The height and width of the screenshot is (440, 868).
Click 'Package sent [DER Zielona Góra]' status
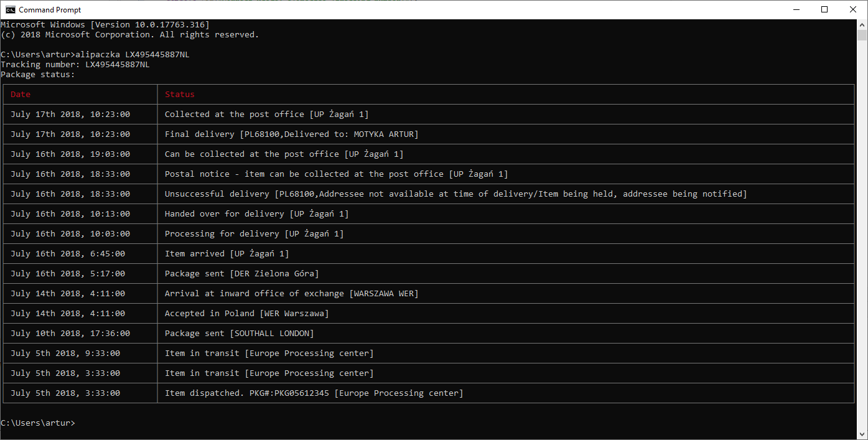tap(242, 274)
